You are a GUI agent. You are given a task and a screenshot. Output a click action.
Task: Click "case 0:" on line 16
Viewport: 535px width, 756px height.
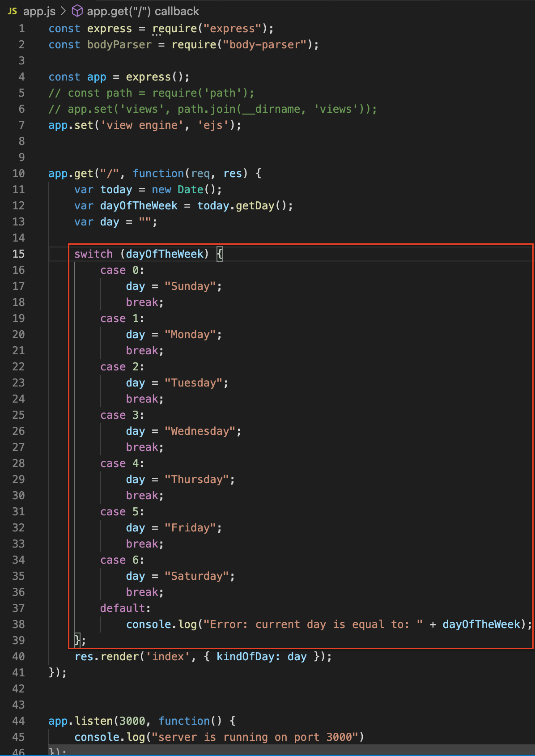click(122, 270)
